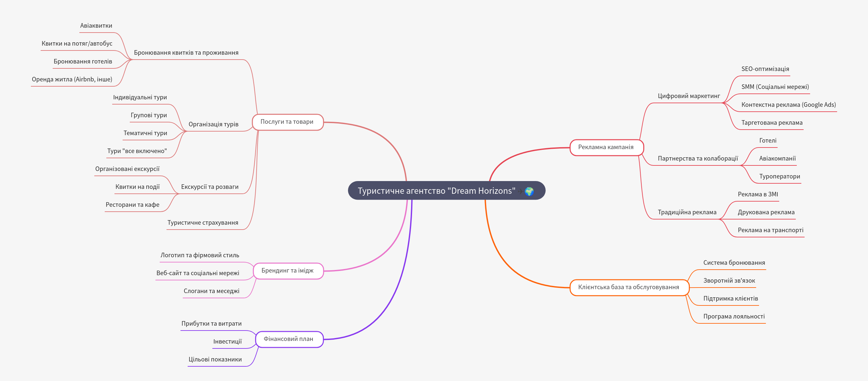
Task: Select the 'Брендинг та імідж' branch node
Action: (288, 271)
